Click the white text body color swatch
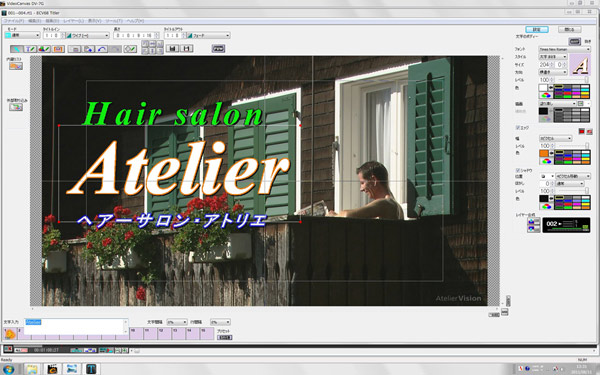 tap(543, 88)
